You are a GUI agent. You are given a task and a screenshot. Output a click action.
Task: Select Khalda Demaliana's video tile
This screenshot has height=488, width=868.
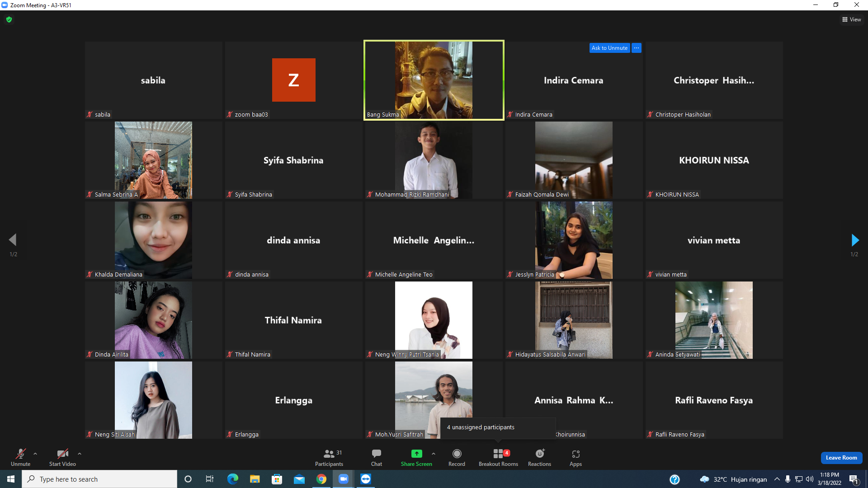click(x=153, y=240)
